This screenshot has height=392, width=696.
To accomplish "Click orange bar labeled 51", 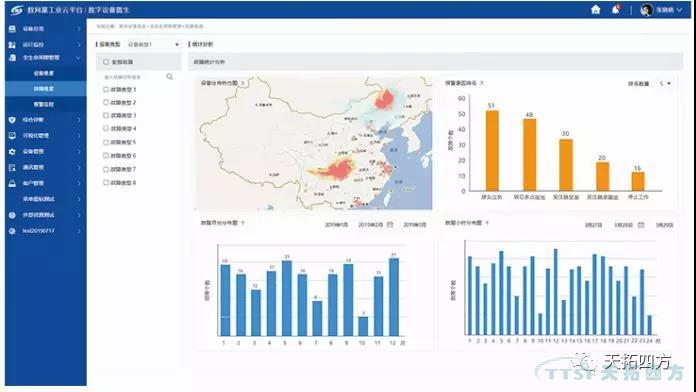I will (x=492, y=151).
